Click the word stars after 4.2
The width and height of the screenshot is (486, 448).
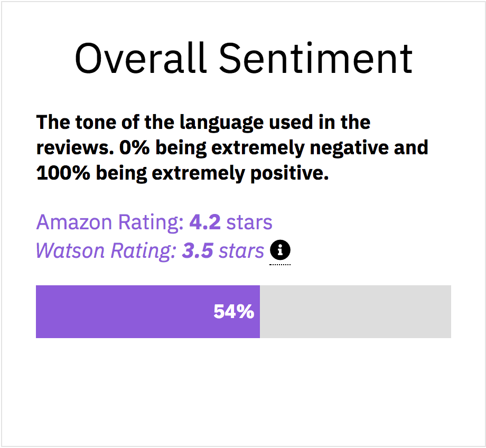point(249,222)
